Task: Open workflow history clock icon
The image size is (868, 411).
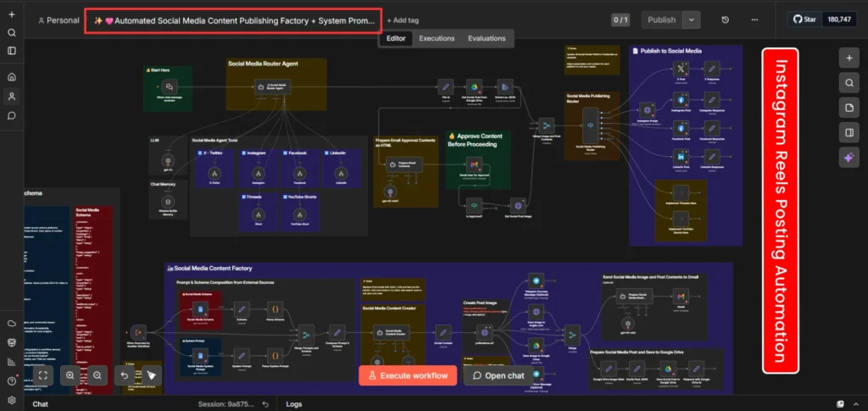Action: (726, 19)
